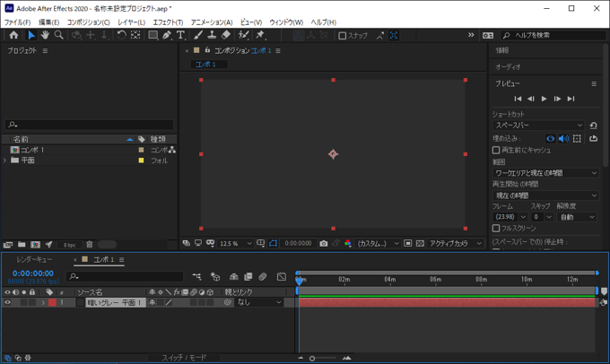
Task: Toggle visibility eye of 暗いグレー 平面 1 layer
Action: click(x=7, y=302)
